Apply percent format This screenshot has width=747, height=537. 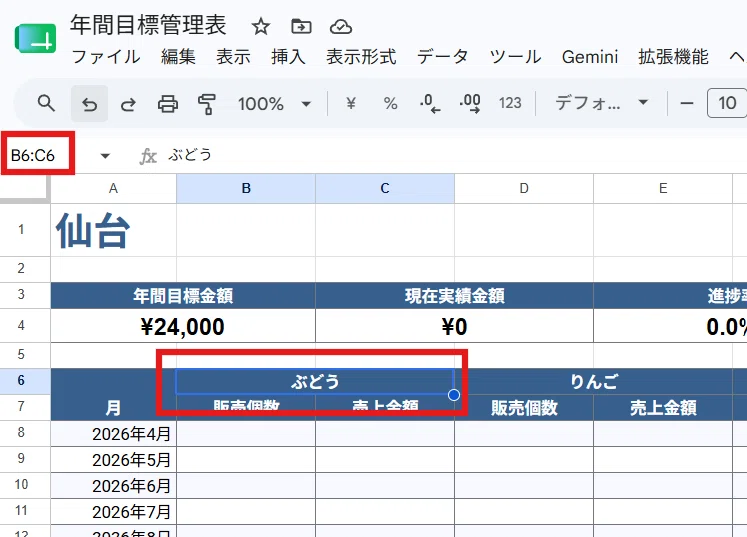tap(390, 103)
